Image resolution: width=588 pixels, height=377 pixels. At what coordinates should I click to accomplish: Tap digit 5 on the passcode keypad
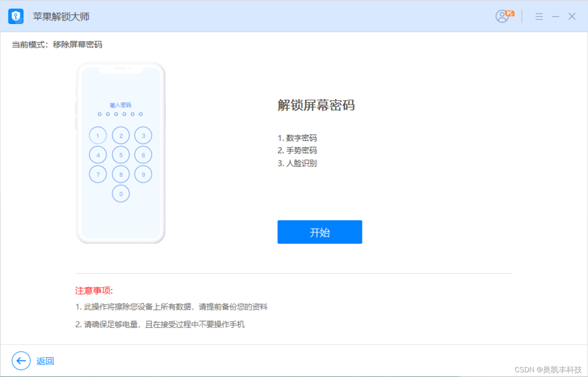pyautogui.click(x=121, y=155)
